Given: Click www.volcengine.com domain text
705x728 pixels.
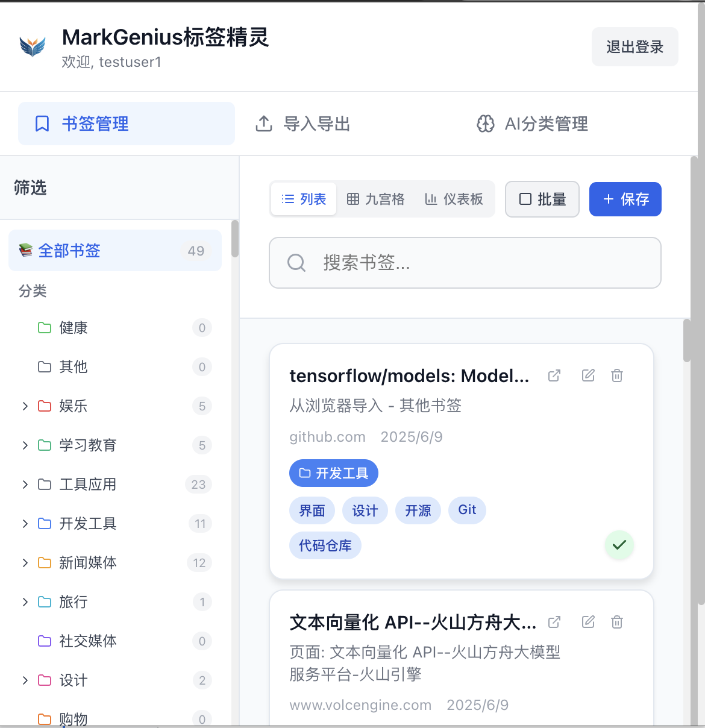Looking at the screenshot, I should pyautogui.click(x=360, y=705).
